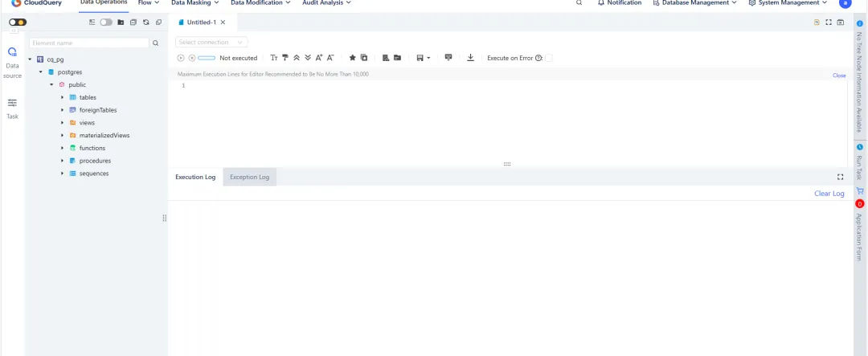The image size is (868, 356).
Task: Click the run query play icon
Action: coord(181,58)
